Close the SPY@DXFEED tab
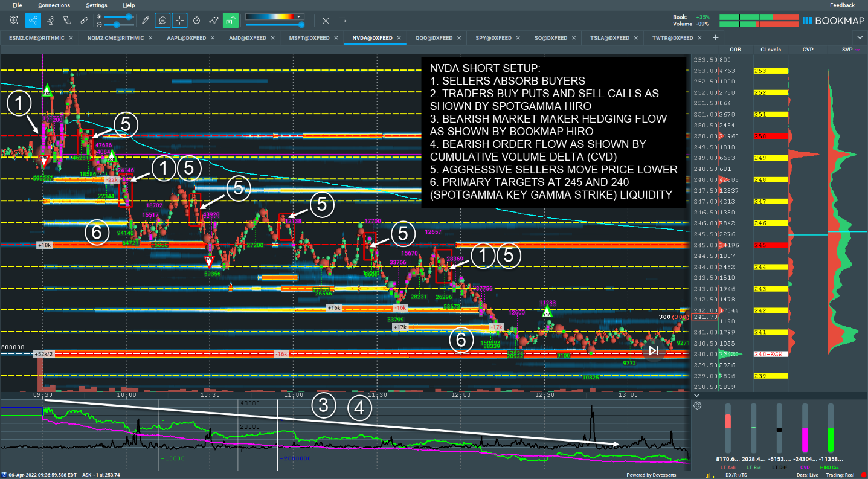This screenshot has width=868, height=479. point(519,37)
